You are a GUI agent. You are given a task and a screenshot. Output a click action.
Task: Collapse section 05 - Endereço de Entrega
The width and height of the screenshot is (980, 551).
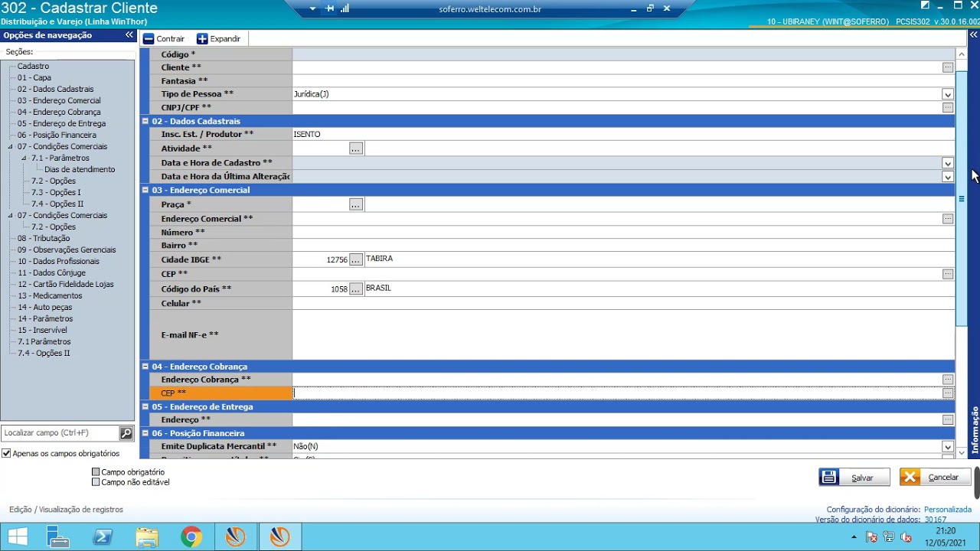pyautogui.click(x=145, y=406)
